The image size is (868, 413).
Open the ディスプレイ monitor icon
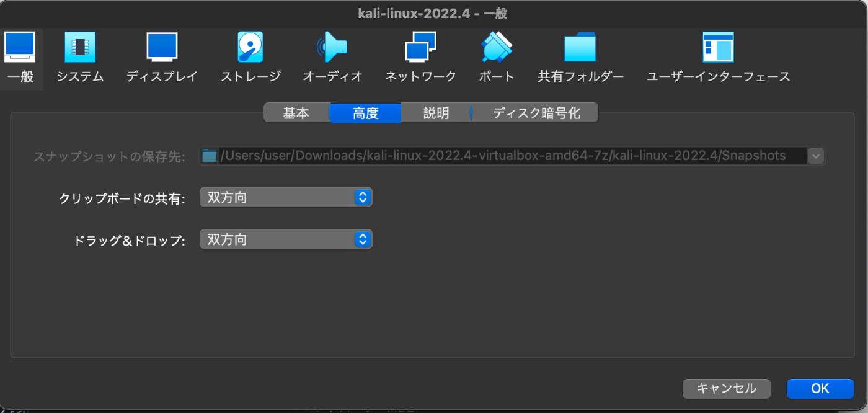(x=162, y=48)
